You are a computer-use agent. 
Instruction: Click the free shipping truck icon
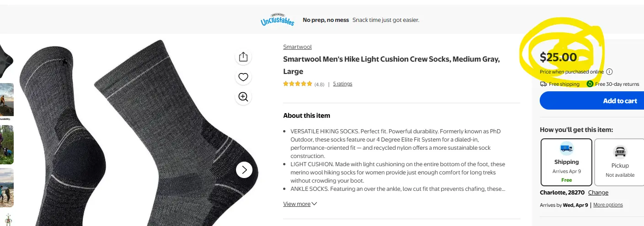[x=543, y=84]
